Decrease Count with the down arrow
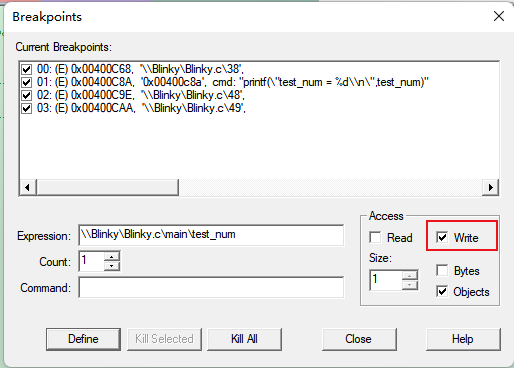The image size is (514, 368). pyautogui.click(x=112, y=266)
